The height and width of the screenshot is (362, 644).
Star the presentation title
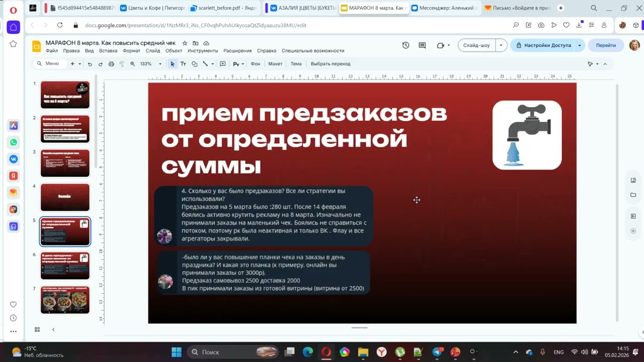pyautogui.click(x=185, y=43)
